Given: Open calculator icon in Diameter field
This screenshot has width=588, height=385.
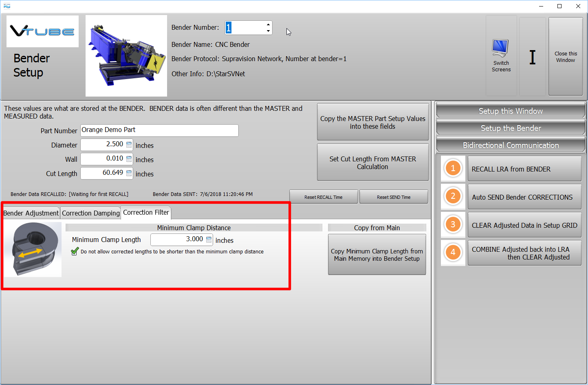Looking at the screenshot, I should [x=129, y=145].
